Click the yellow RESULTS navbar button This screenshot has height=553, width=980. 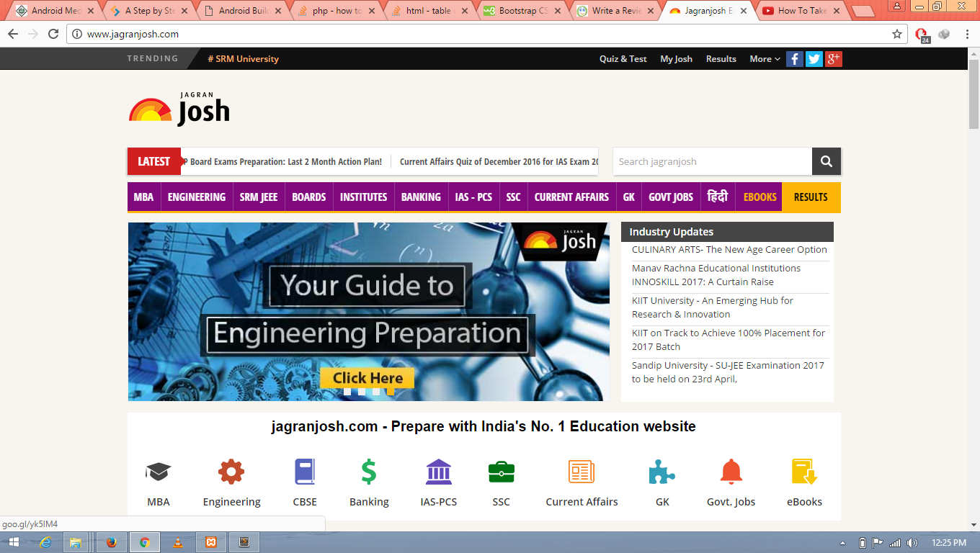click(x=811, y=197)
